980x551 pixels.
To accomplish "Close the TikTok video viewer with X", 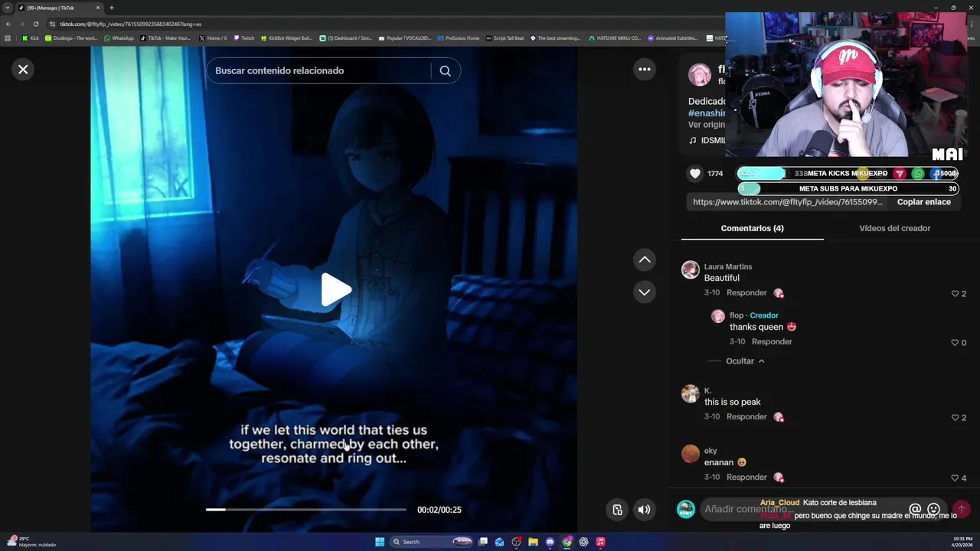I will pyautogui.click(x=23, y=70).
